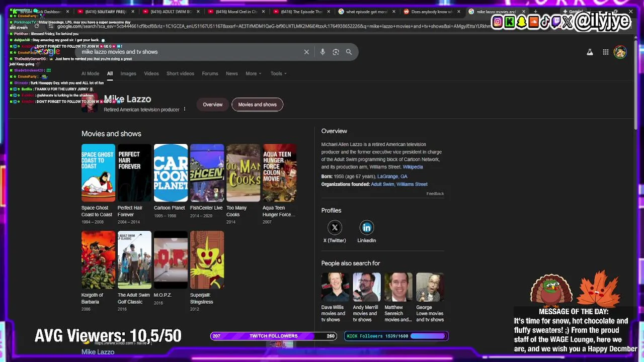Select the News search filter

[x=232, y=73]
